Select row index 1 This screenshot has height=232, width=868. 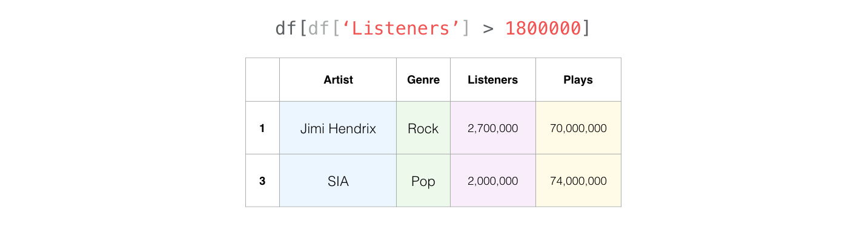(262, 128)
